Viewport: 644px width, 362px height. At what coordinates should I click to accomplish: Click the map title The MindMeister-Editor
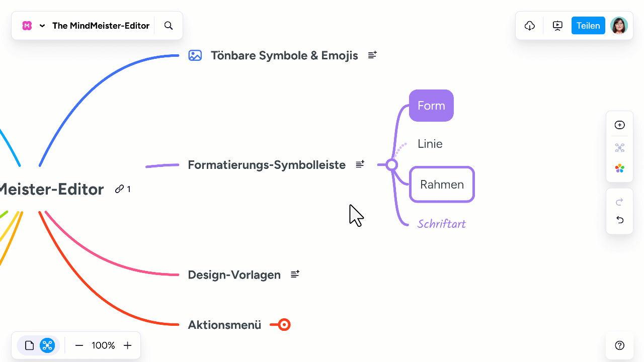101,26
